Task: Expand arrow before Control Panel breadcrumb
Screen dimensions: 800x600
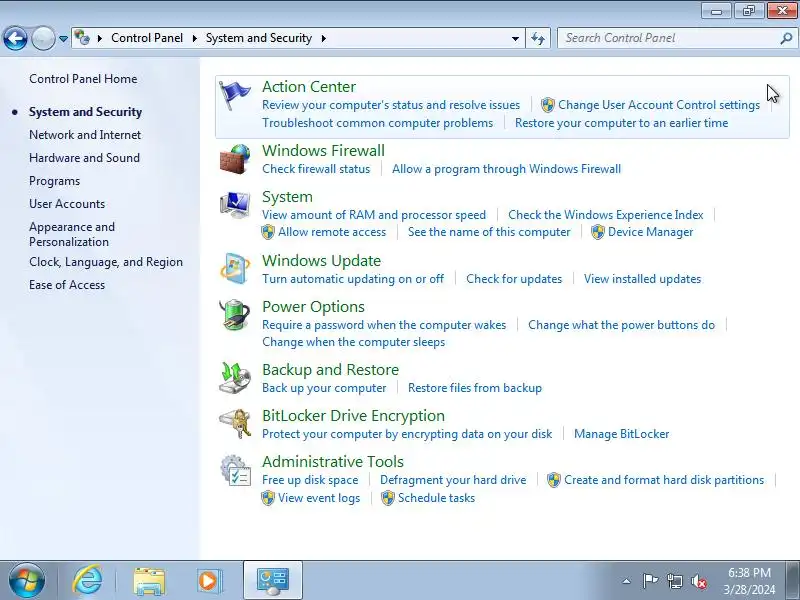Action: (x=99, y=38)
